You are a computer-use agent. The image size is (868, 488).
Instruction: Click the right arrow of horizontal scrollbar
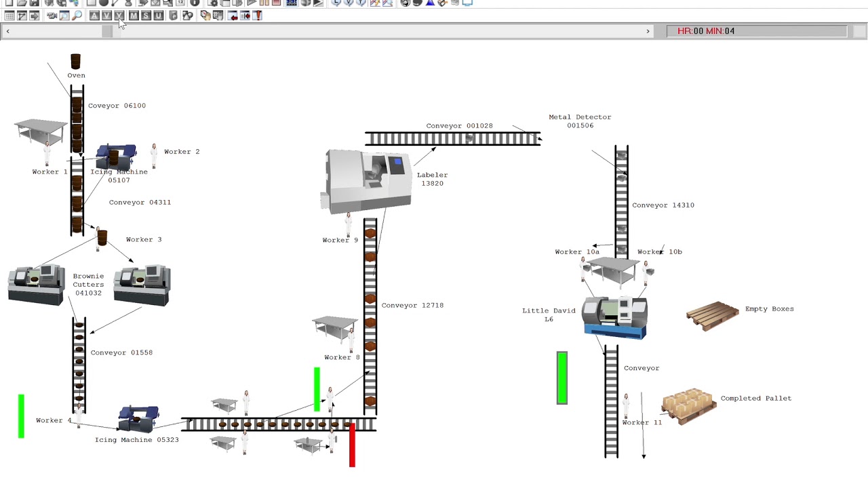click(x=648, y=31)
